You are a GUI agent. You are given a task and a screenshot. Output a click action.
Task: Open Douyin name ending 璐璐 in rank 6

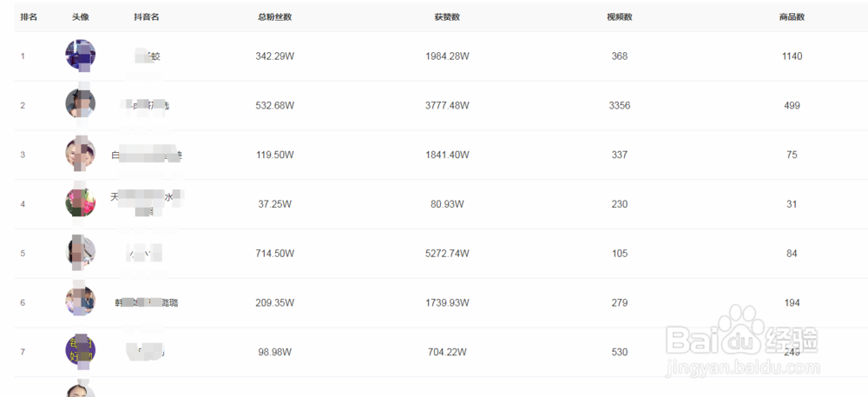(x=146, y=303)
